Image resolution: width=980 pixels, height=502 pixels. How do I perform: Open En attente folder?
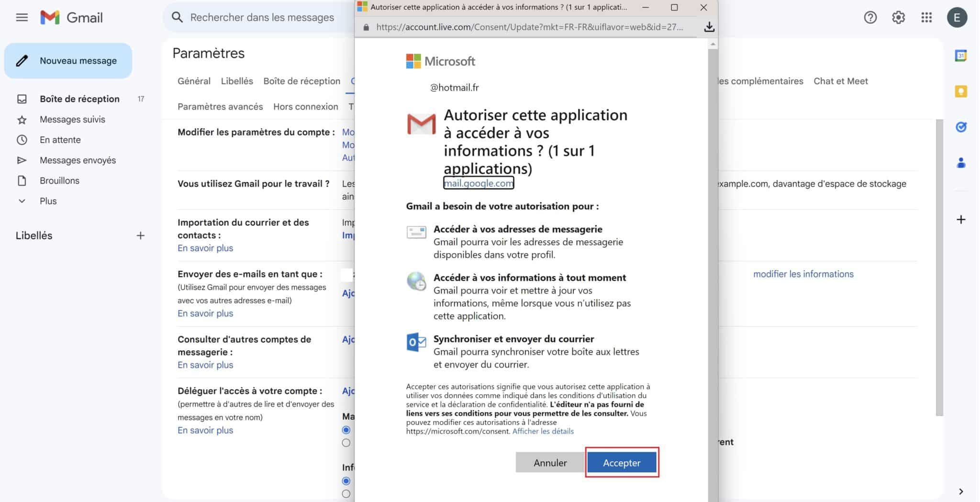click(60, 140)
